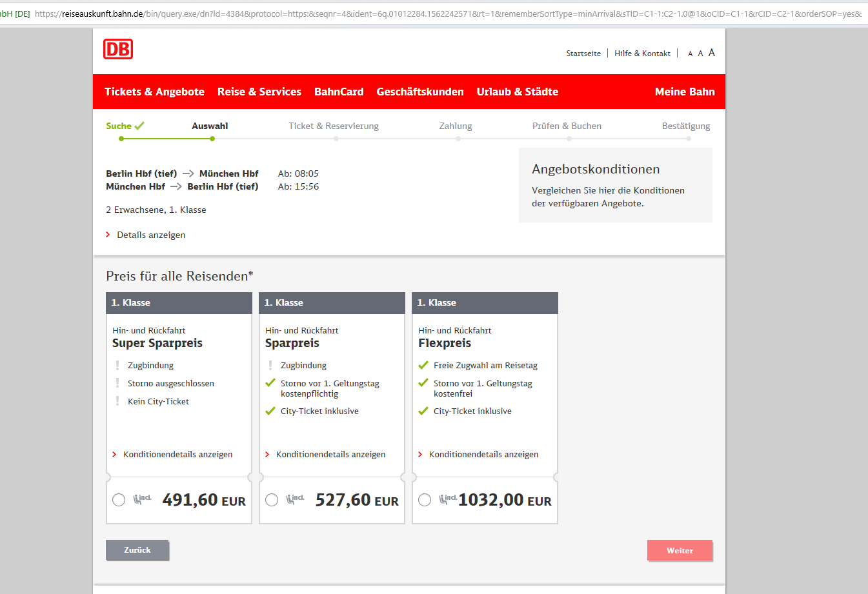Select Super Sparpreis 491,60 EUR radio button

119,500
